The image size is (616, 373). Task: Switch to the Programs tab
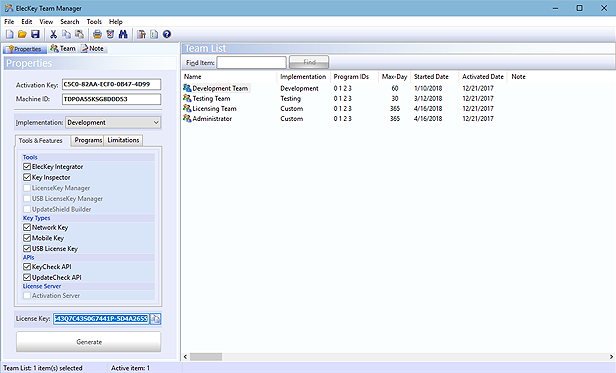click(88, 140)
